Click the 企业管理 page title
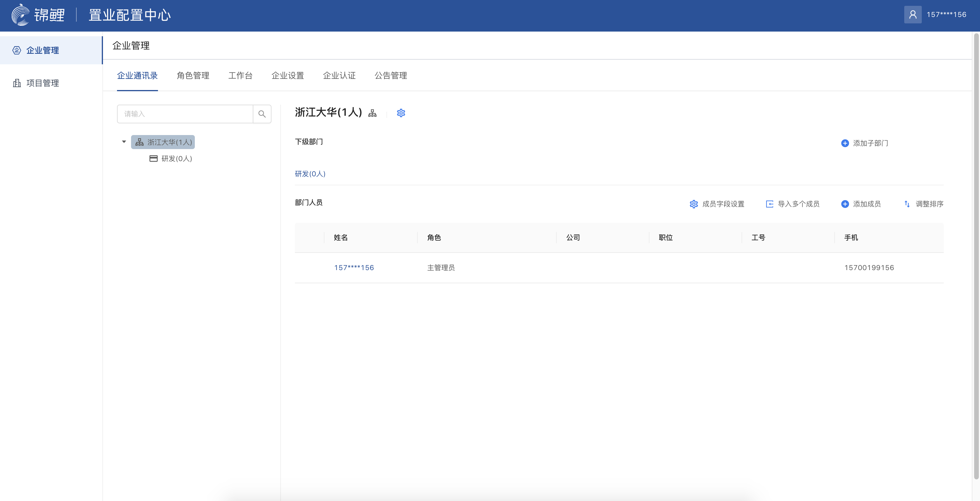This screenshot has height=501, width=980. point(131,46)
